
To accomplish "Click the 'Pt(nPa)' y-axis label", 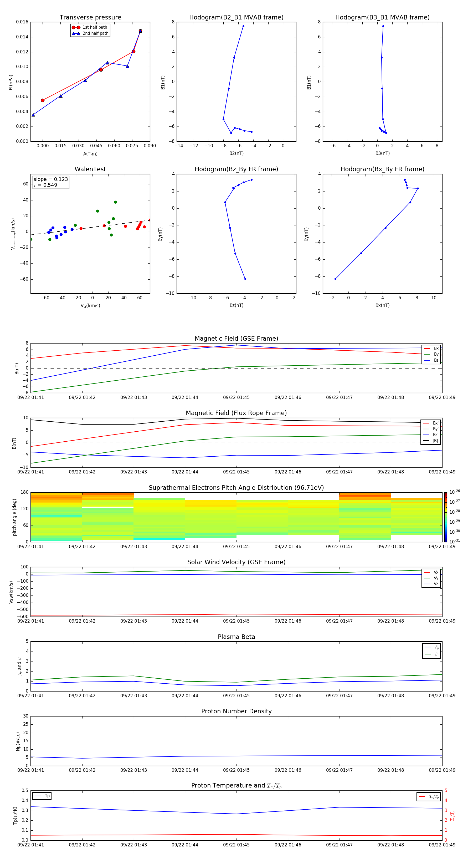I will click(11, 82).
